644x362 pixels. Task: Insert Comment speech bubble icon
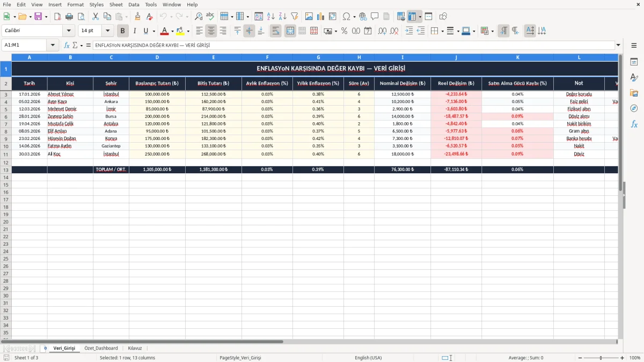tap(375, 17)
